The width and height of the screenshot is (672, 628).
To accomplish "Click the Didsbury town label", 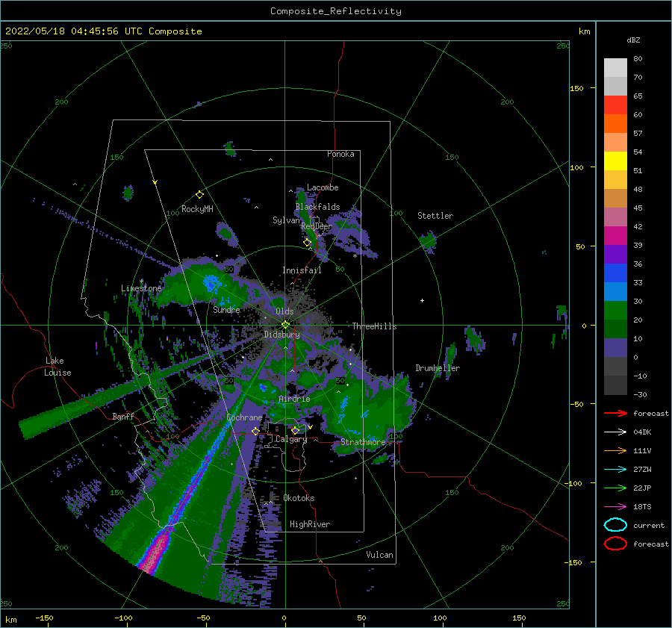I will (282, 335).
